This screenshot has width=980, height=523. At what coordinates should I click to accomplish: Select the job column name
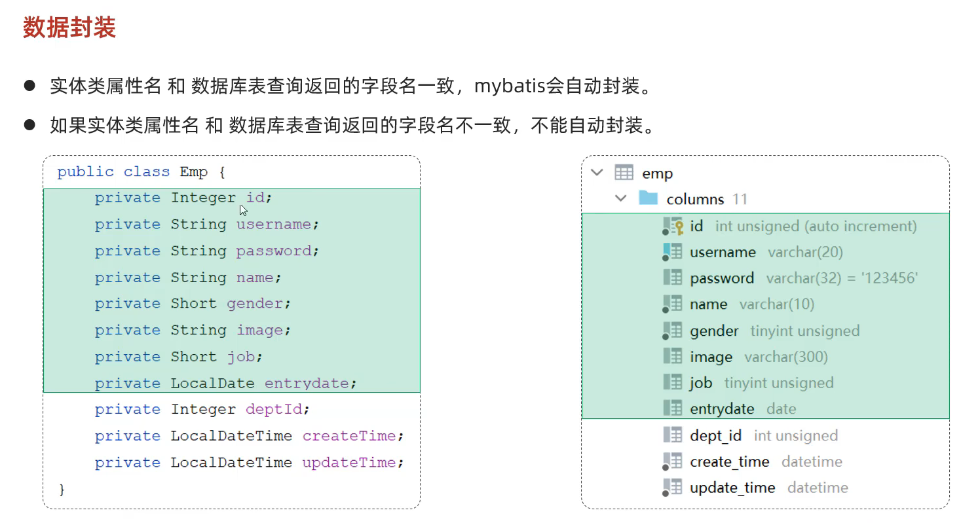(x=700, y=383)
